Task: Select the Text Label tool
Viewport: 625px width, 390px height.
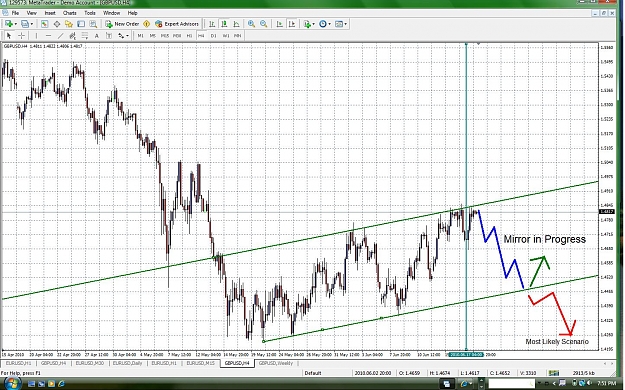Action: pos(109,35)
